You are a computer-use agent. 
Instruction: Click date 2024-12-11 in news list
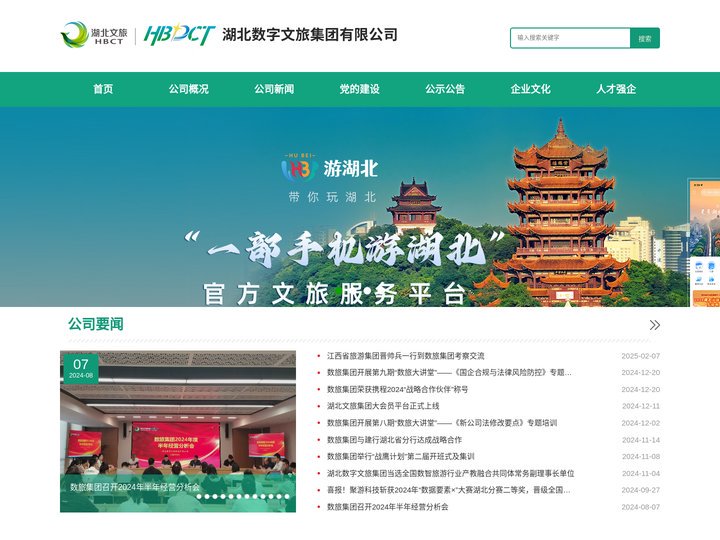pyautogui.click(x=641, y=406)
